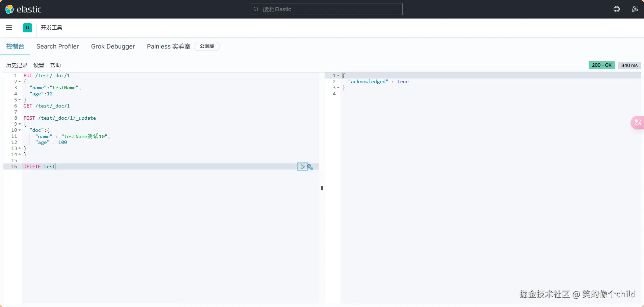Open the Grok Debugger tab
Viewport: 644px width, 307px height.
point(113,46)
